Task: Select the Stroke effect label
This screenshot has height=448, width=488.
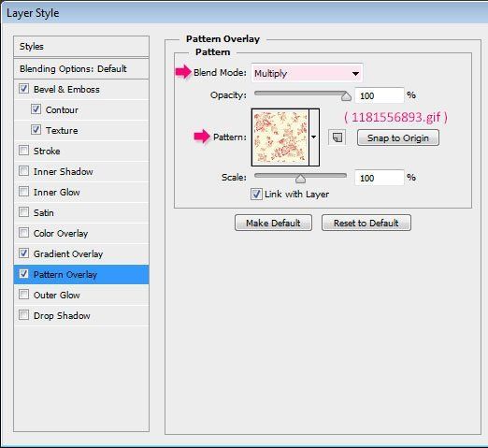Action: (x=47, y=152)
